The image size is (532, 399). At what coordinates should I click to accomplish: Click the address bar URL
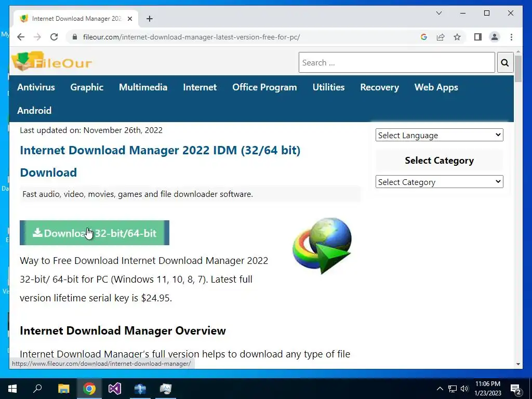191,37
